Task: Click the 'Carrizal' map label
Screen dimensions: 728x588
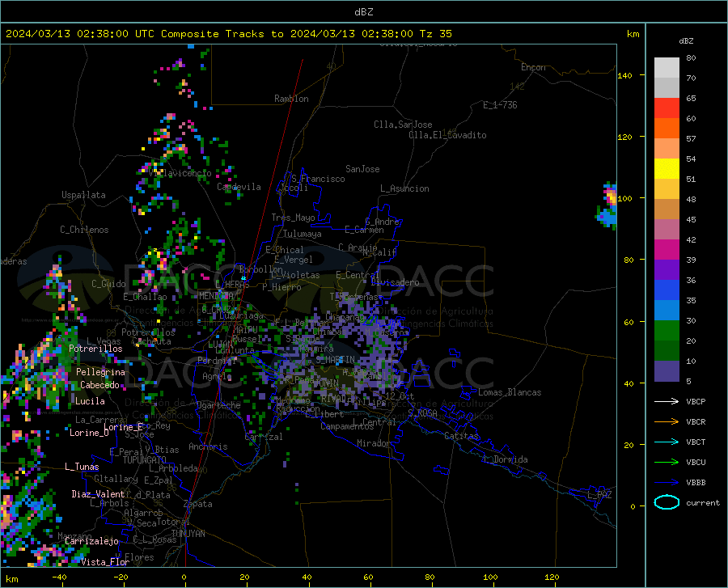Action: pyautogui.click(x=263, y=437)
